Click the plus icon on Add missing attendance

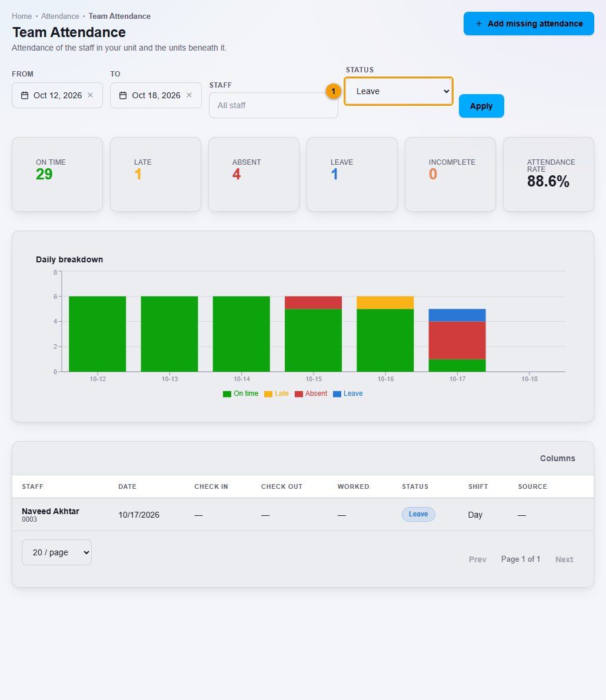tap(479, 24)
